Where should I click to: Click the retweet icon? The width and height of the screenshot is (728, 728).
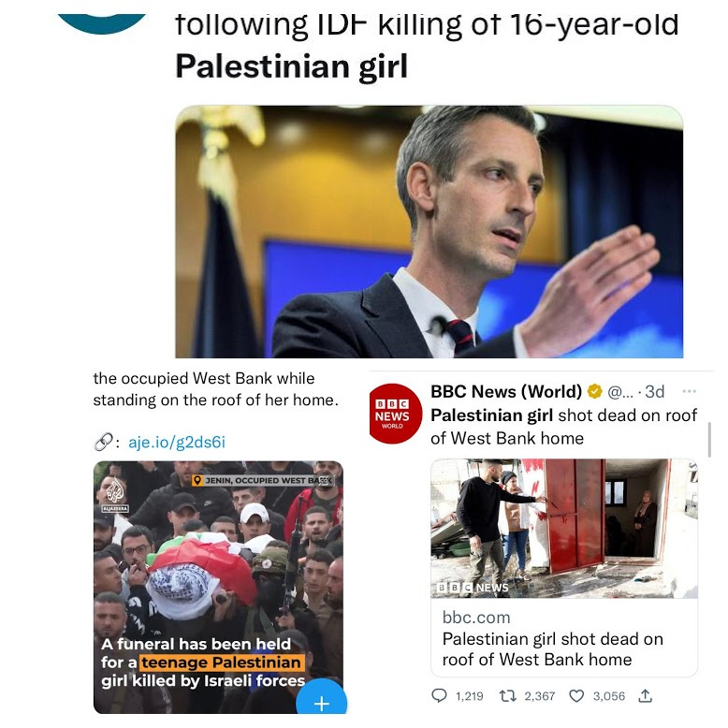click(x=507, y=695)
